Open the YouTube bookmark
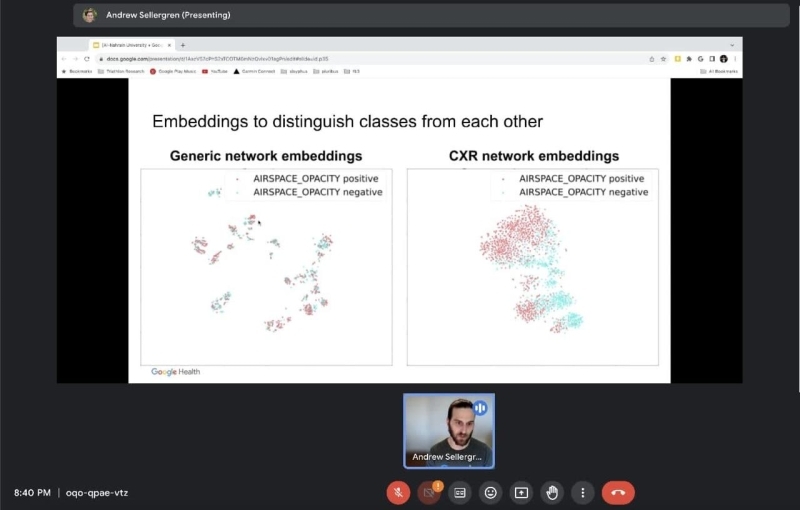The width and height of the screenshot is (800, 510). [x=214, y=71]
